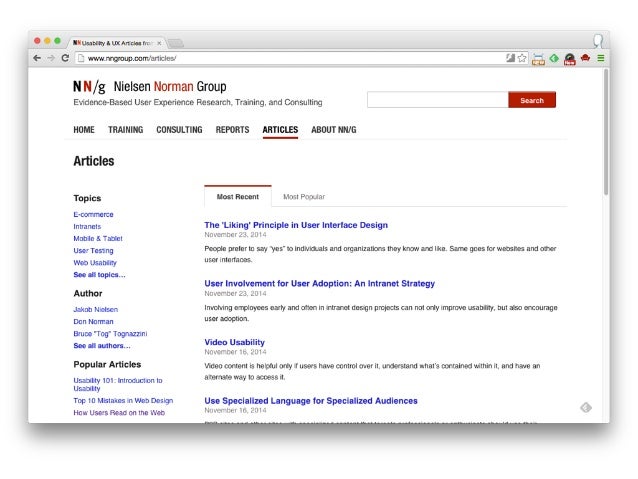Image resolution: width=638 pixels, height=479 pixels.
Task: Click the page vertical scrollbar thumb
Action: [x=606, y=132]
